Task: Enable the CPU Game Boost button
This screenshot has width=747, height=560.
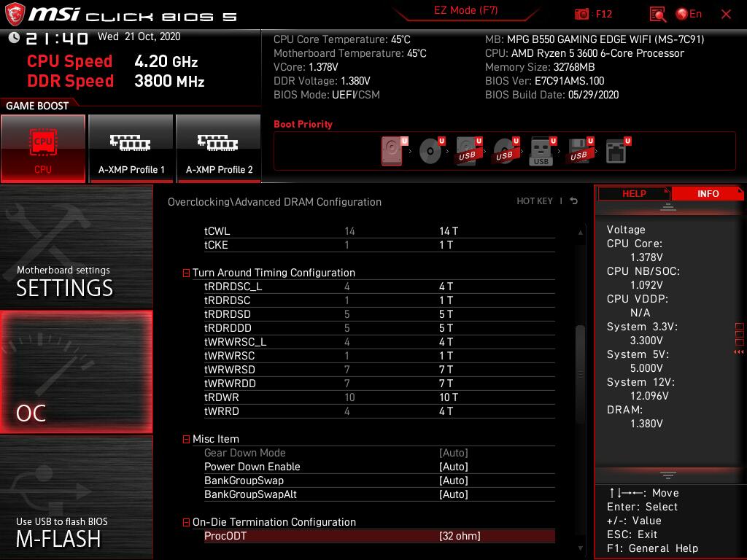Action: click(x=43, y=149)
